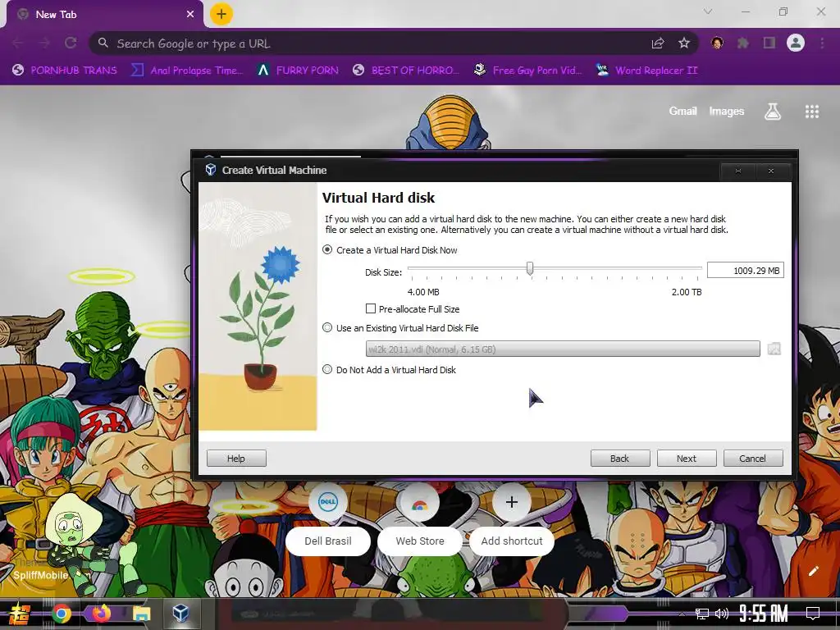Click the volume speaker icon in tray
The height and width of the screenshot is (630, 840).
click(722, 614)
